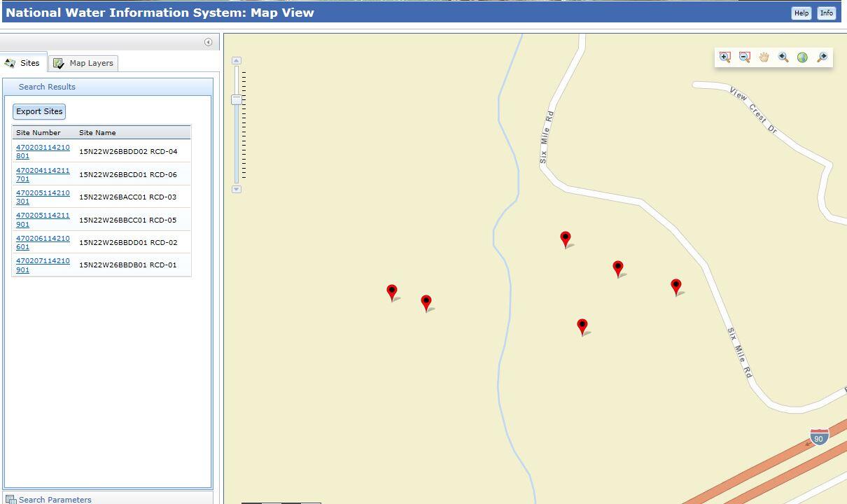The image size is (847, 504).
Task: Click the zoom slider up arrow
Action: point(237,61)
